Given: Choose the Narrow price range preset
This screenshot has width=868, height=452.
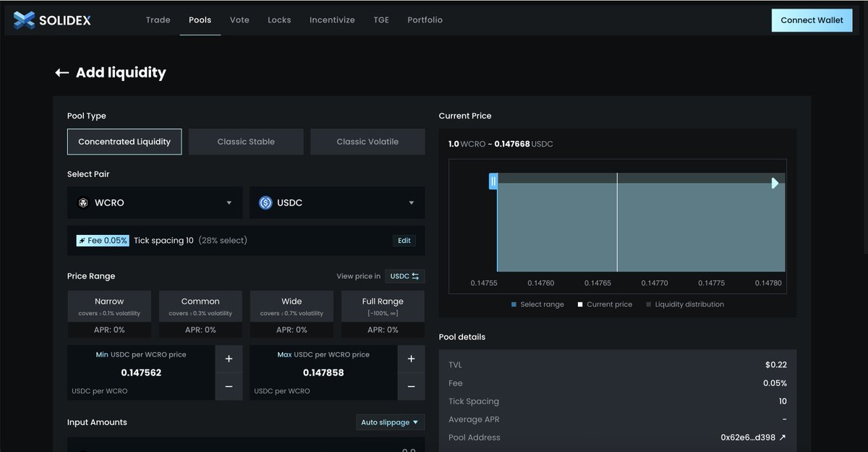Looking at the screenshot, I should click(109, 314).
